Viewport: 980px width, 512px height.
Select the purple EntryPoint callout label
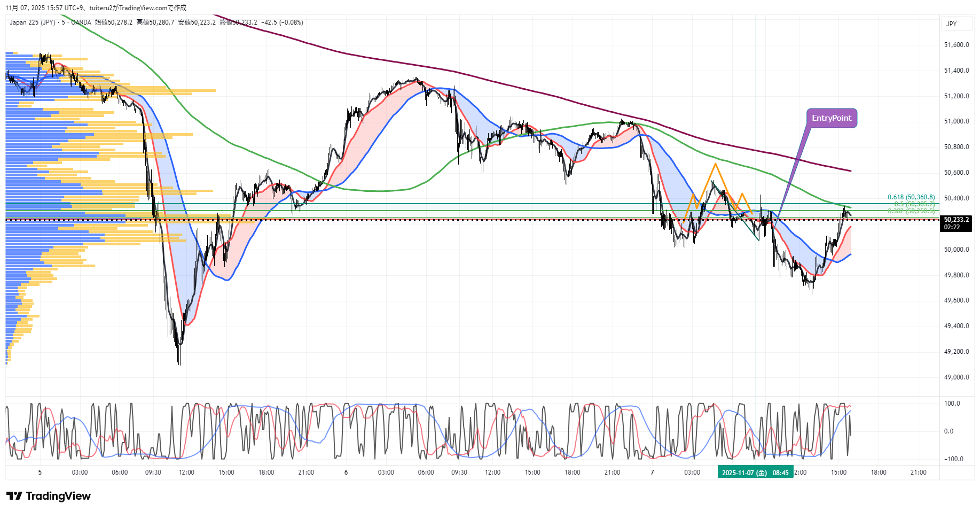point(831,118)
